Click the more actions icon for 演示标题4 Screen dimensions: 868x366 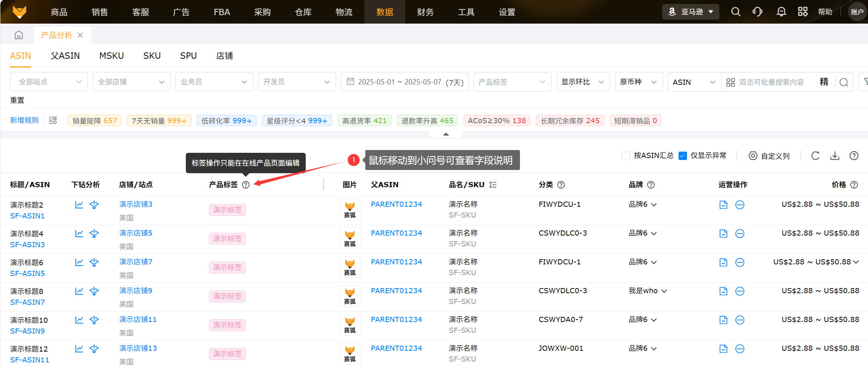[x=740, y=234]
